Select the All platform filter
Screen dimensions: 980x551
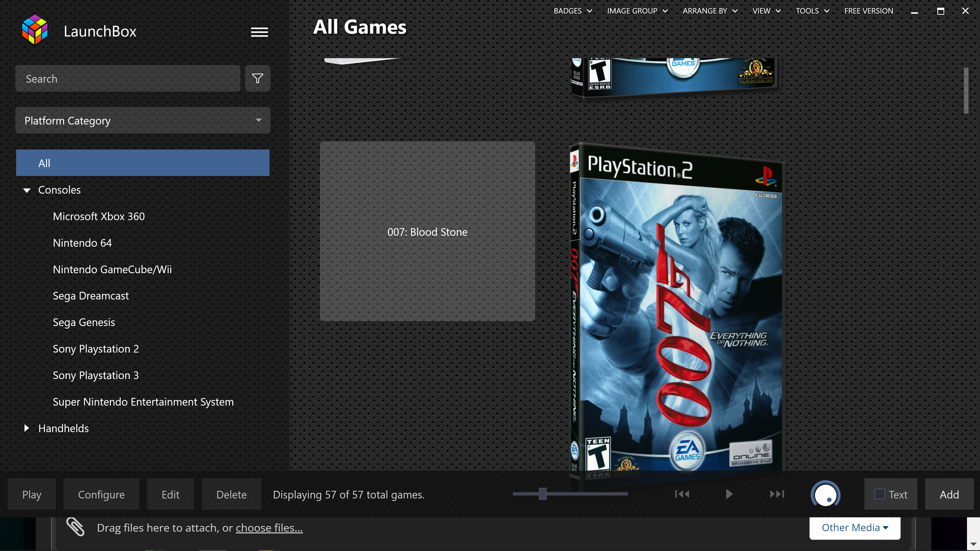[143, 163]
